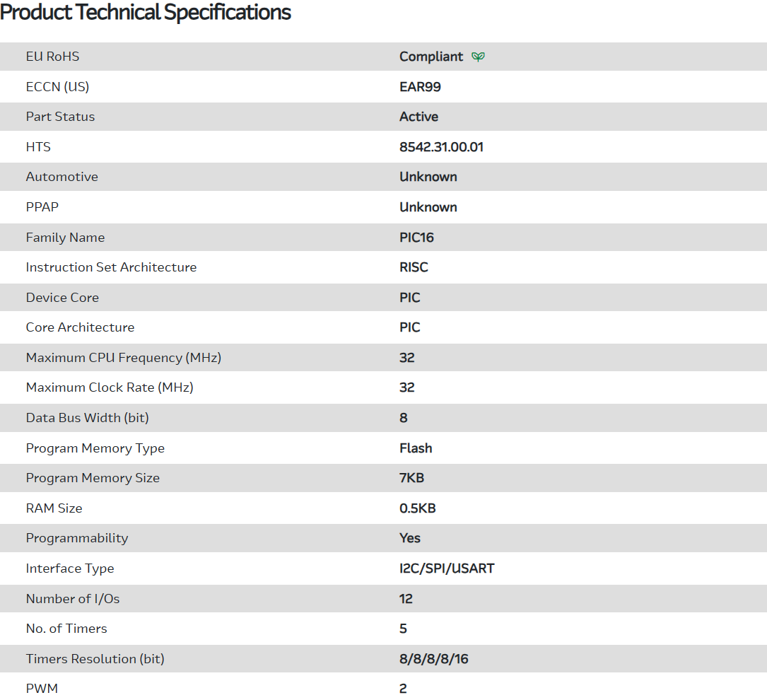Select the 8/8/8/8/16 timers resolution value
Viewport: 767px width, 700px height.
433,659
